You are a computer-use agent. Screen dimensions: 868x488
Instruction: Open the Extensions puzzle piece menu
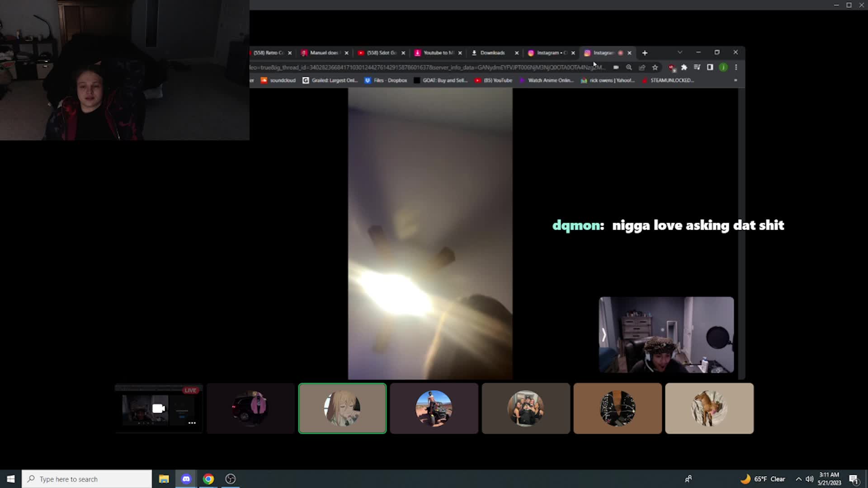684,67
